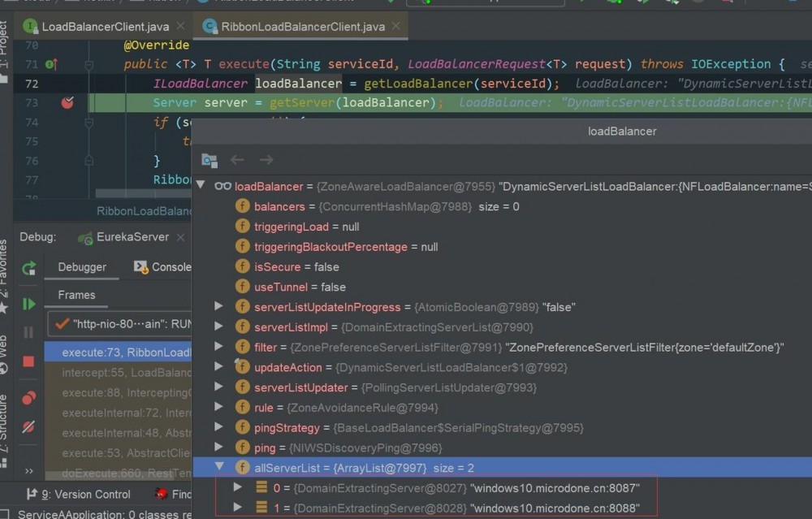This screenshot has width=812, height=519.
Task: Select triggeringBlackoutPercentage row
Action: [503, 247]
